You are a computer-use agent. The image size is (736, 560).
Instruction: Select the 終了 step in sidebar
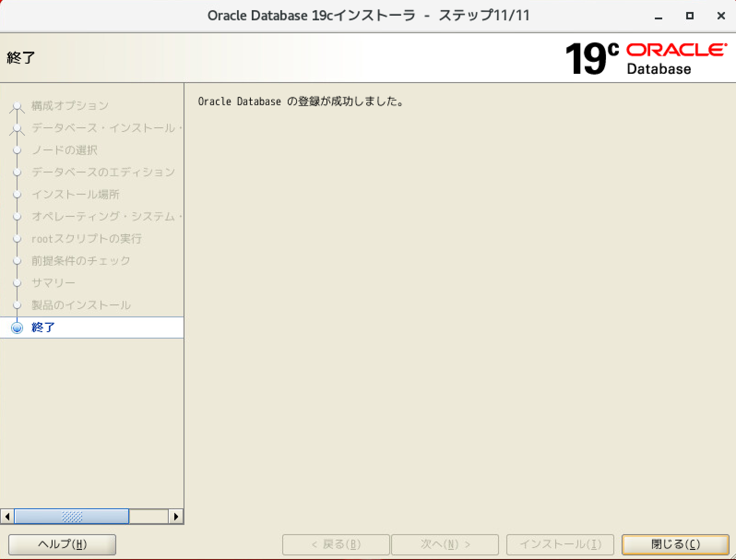pos(92,328)
